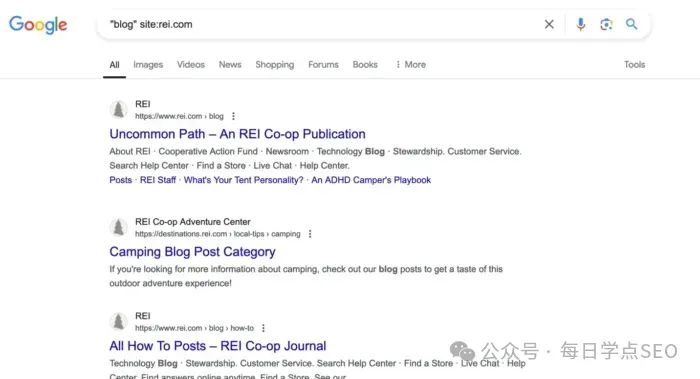Open What's Your Tent Personality? sitelink
The image size is (700, 379).
pyautogui.click(x=243, y=180)
